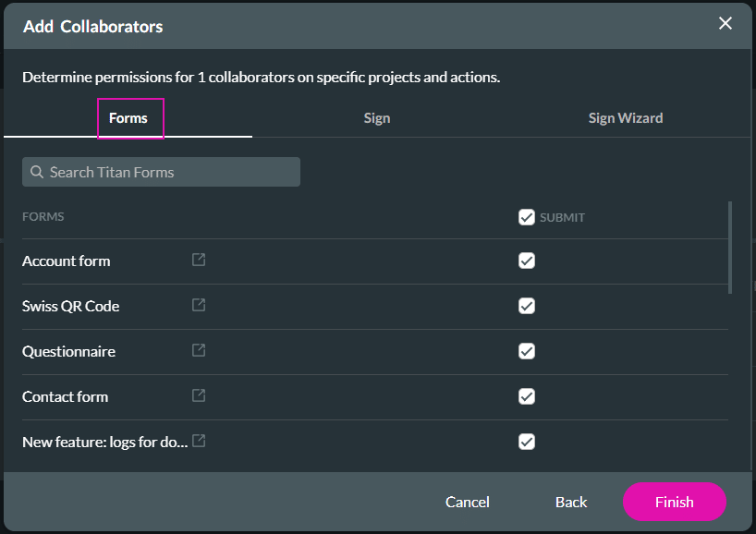Uncheck the Questionnaire submit checkbox

(x=527, y=351)
